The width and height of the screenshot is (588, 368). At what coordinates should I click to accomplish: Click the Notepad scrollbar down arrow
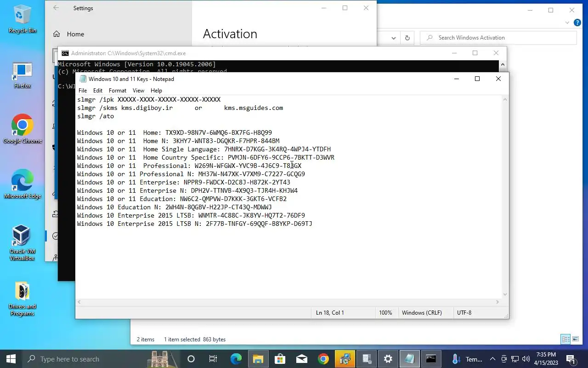tap(505, 294)
